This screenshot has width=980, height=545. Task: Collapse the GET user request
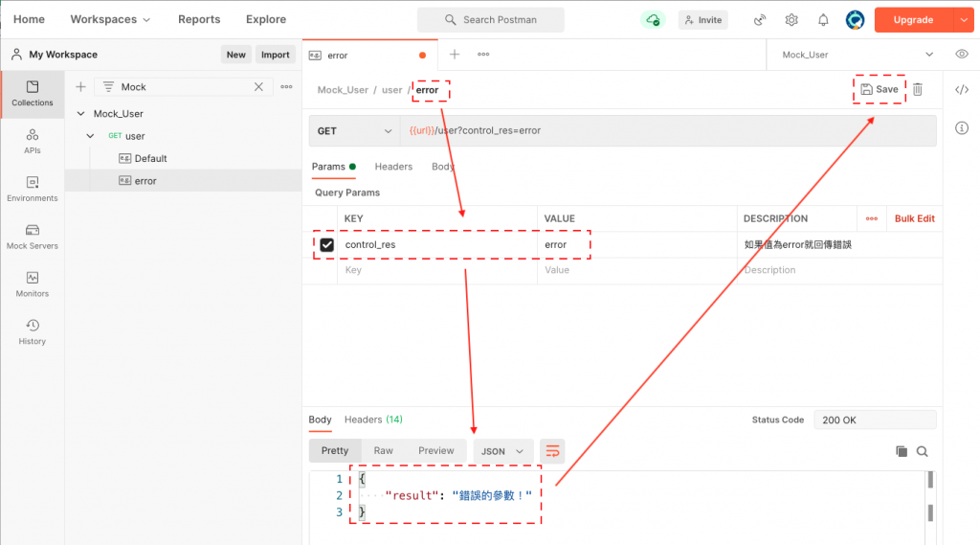click(x=90, y=136)
